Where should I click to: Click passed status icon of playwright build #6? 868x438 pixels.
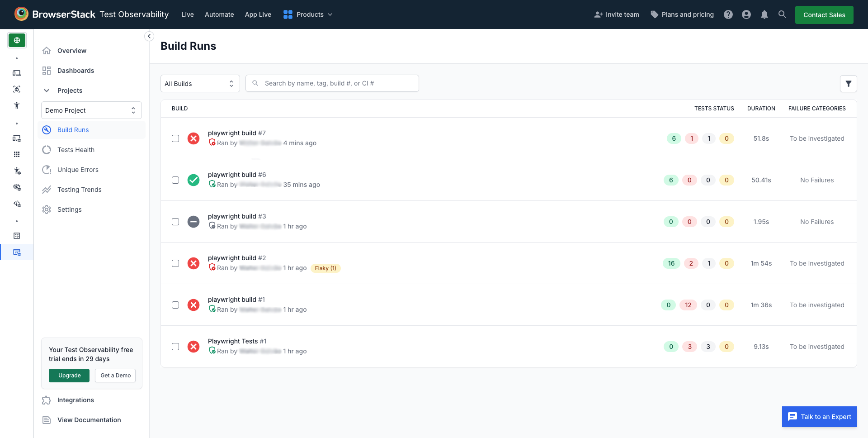click(193, 180)
